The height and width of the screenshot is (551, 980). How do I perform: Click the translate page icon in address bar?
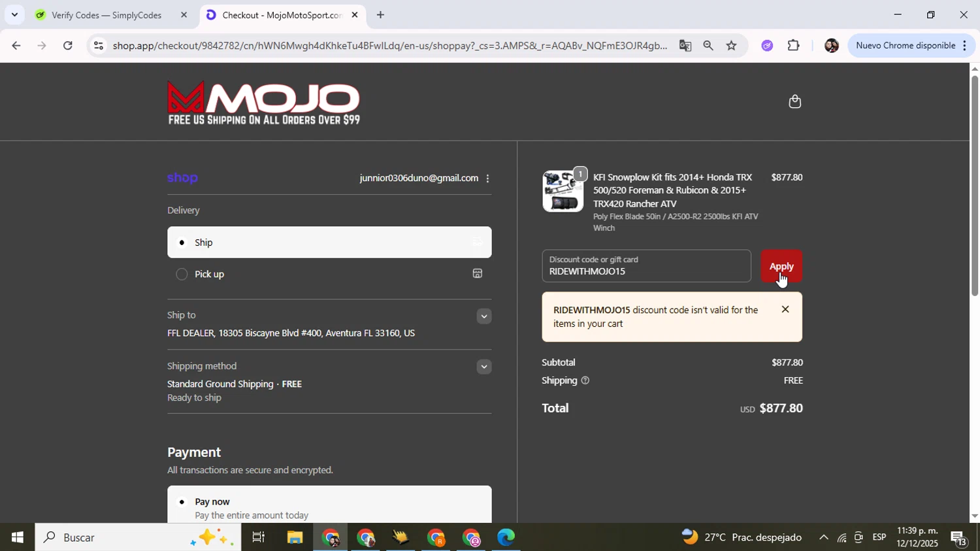pos(685,46)
